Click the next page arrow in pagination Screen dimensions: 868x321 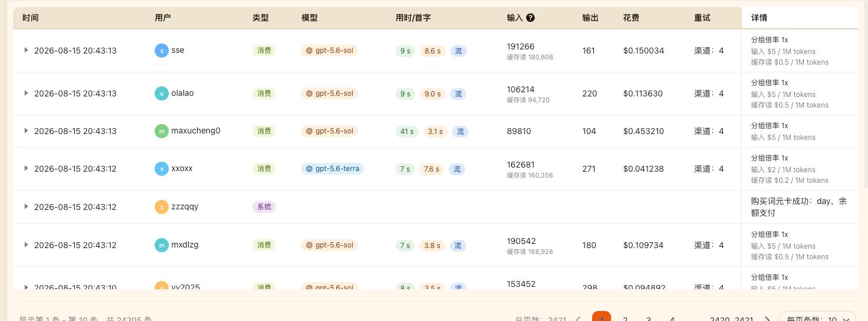pos(767,317)
